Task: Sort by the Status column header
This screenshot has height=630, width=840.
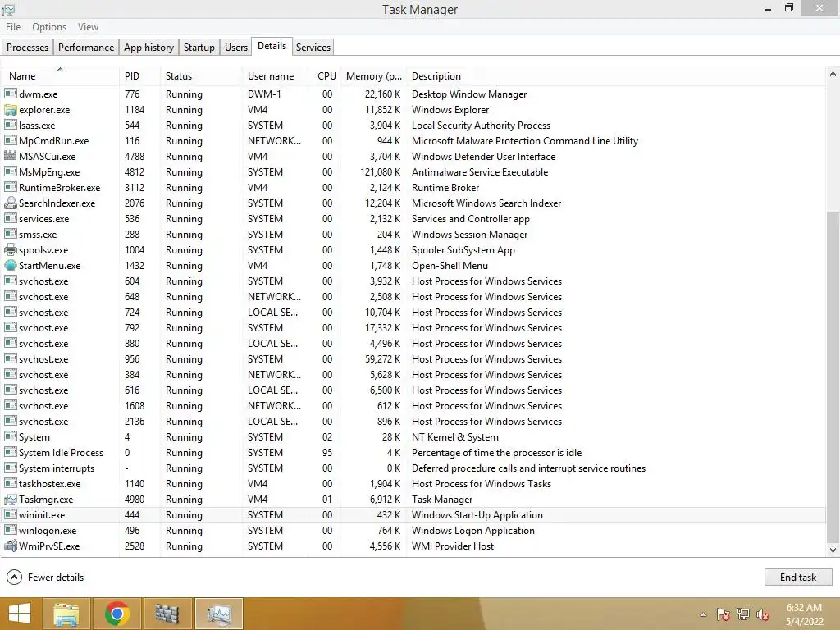Action: pyautogui.click(x=201, y=76)
